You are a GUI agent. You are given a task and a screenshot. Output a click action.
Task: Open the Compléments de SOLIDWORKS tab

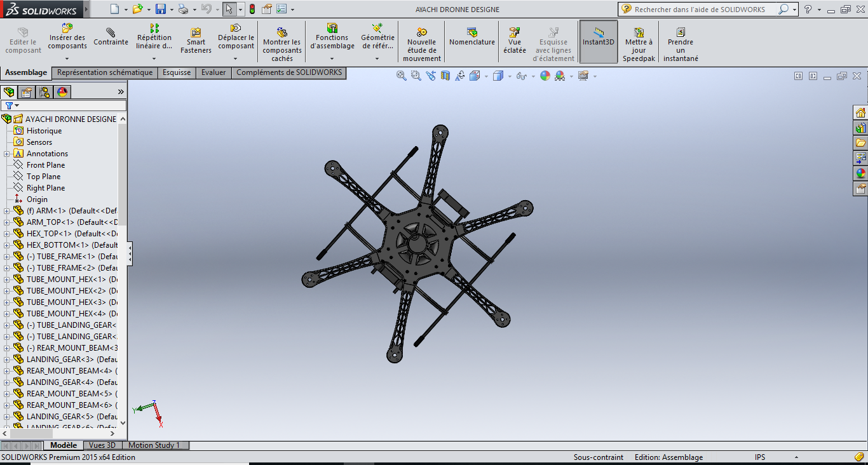click(289, 72)
